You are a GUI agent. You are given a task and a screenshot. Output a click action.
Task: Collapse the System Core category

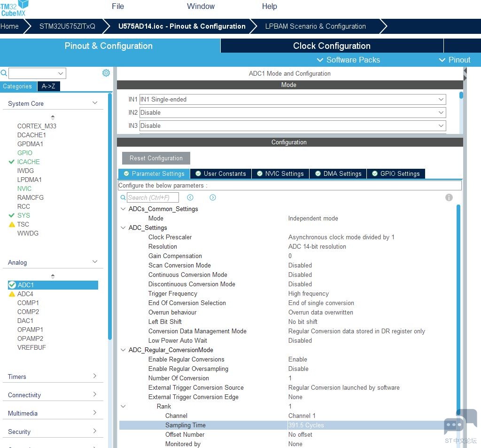pyautogui.click(x=95, y=103)
